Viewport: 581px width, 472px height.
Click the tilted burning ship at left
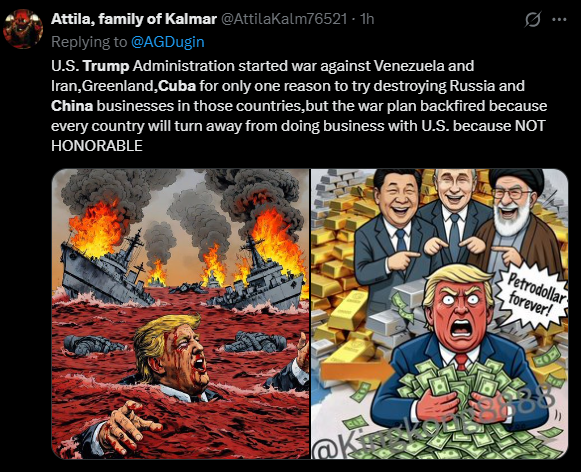coord(106,269)
